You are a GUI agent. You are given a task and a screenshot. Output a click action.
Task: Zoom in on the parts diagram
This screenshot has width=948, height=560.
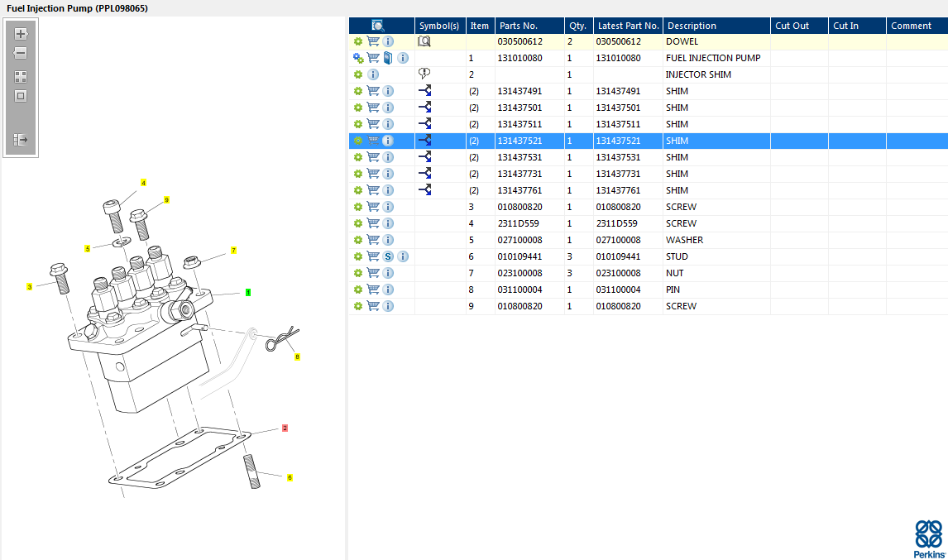[x=21, y=34]
